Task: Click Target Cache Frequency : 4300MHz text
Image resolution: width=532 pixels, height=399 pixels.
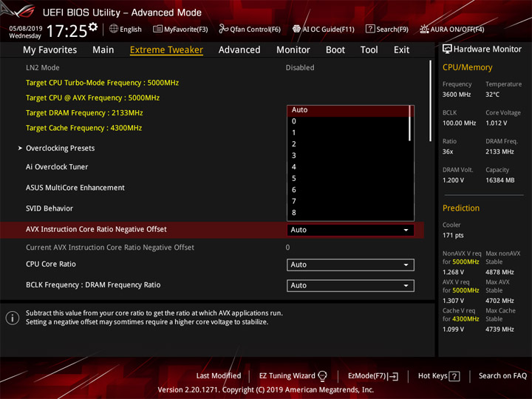Action: click(83, 128)
